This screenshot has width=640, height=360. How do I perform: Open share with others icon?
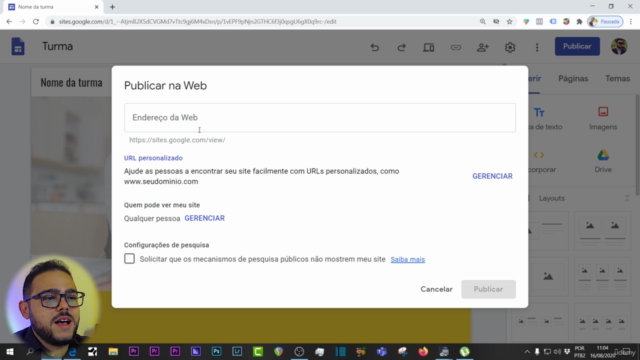(483, 47)
